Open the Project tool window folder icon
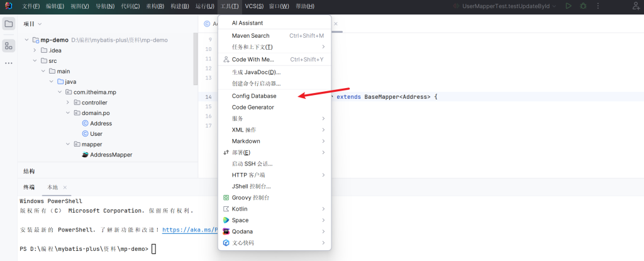The image size is (644, 261). pyautogui.click(x=9, y=24)
